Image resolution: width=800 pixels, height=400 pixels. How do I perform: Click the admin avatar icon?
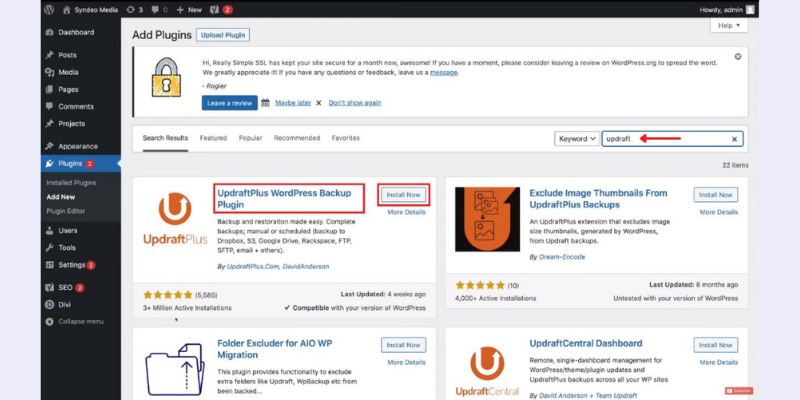[749, 9]
